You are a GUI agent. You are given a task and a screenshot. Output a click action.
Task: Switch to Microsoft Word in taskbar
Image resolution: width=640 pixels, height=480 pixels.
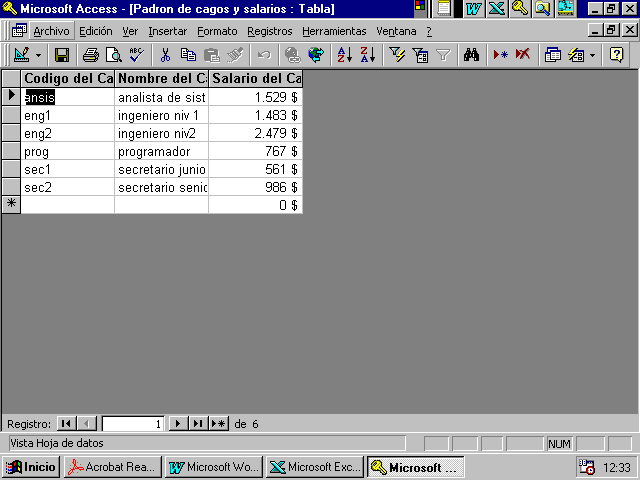214,467
